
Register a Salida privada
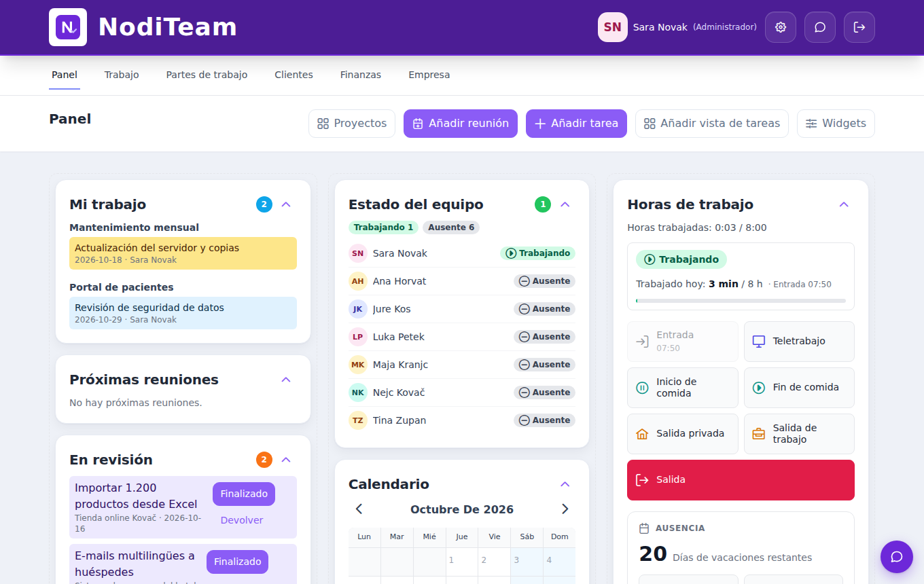click(683, 434)
